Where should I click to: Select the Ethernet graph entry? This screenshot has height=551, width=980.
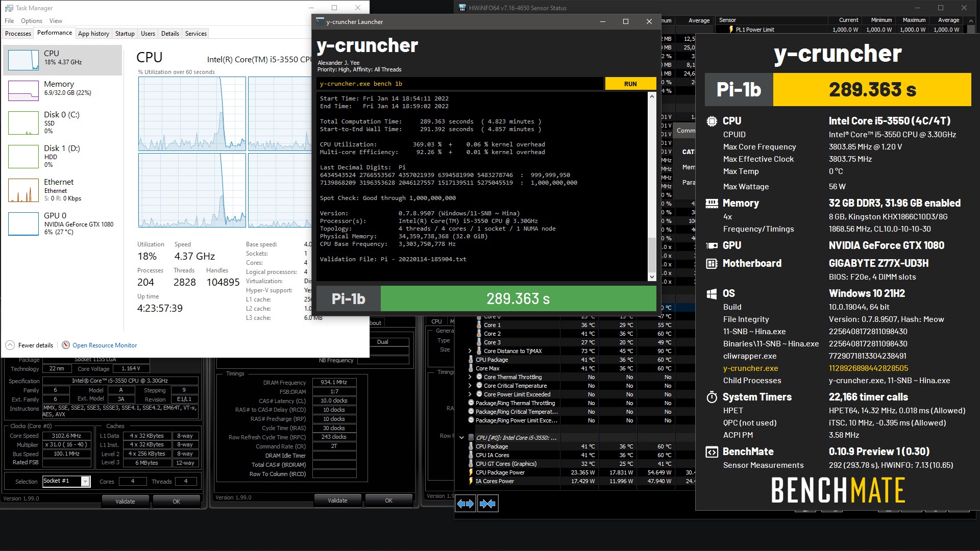[62, 190]
